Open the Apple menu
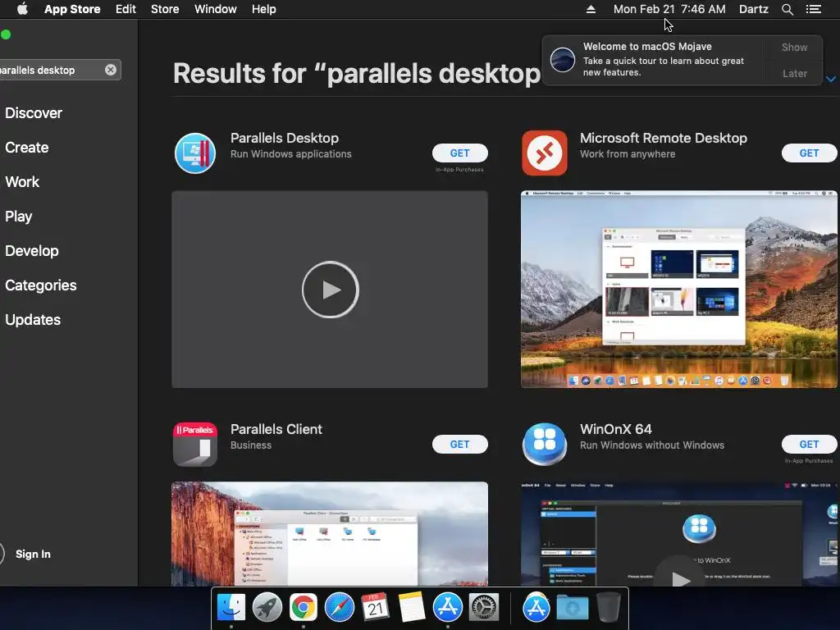 click(x=22, y=9)
